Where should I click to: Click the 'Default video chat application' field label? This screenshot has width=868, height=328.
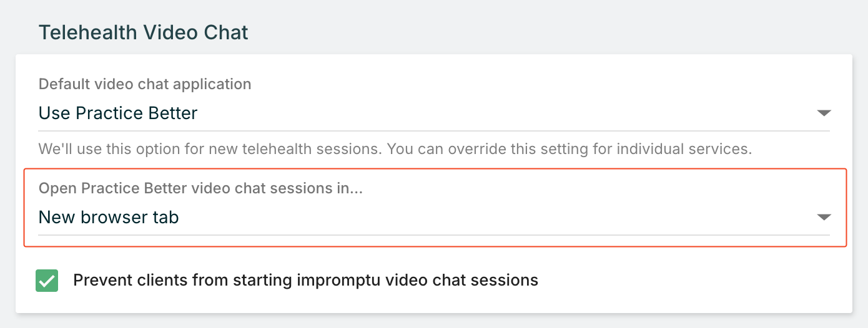(x=145, y=84)
